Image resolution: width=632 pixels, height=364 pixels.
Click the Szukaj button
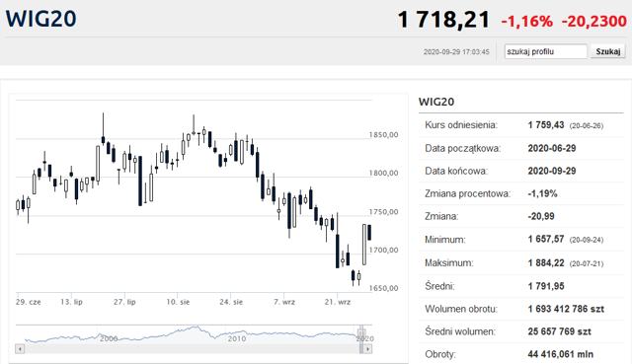608,51
